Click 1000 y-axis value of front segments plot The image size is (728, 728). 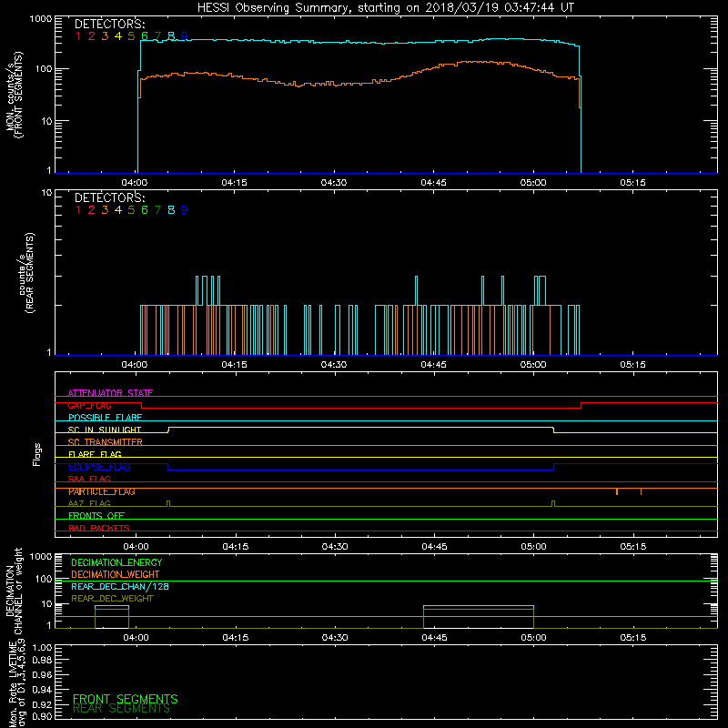(x=41, y=19)
